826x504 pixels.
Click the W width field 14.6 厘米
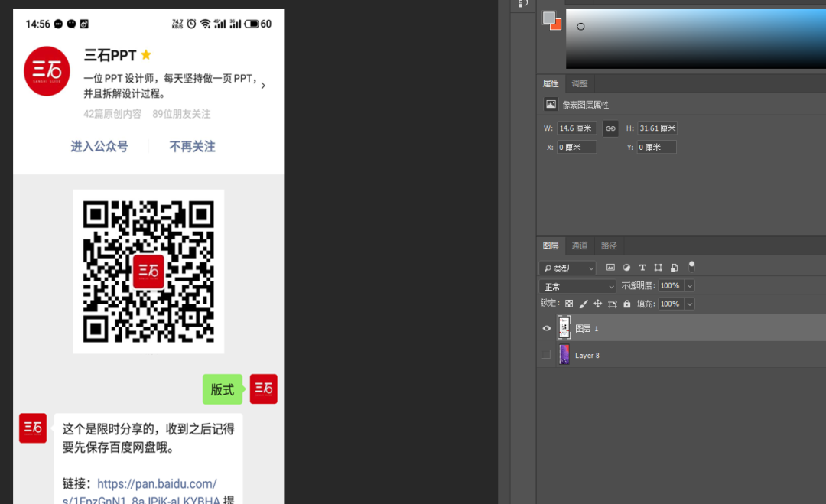click(577, 128)
